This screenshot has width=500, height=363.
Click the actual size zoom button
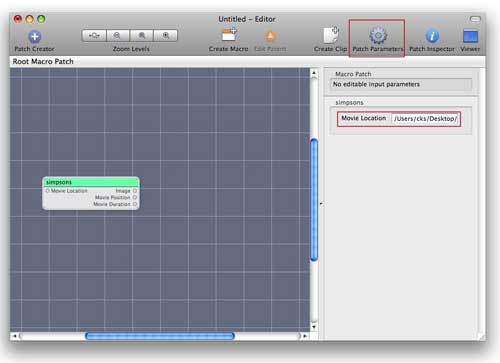click(141, 35)
